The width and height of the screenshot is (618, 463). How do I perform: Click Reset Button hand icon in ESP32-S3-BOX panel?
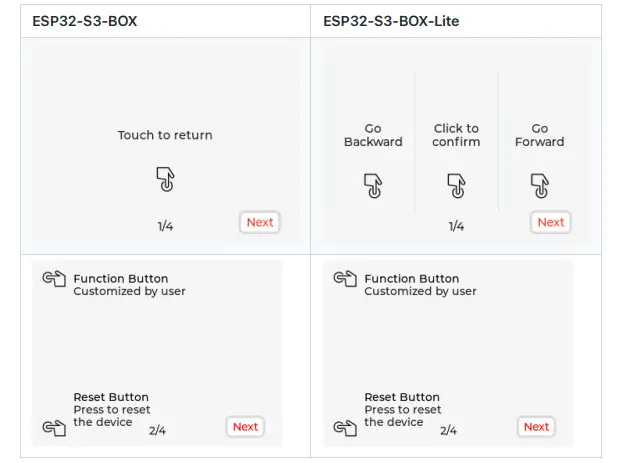point(53,428)
